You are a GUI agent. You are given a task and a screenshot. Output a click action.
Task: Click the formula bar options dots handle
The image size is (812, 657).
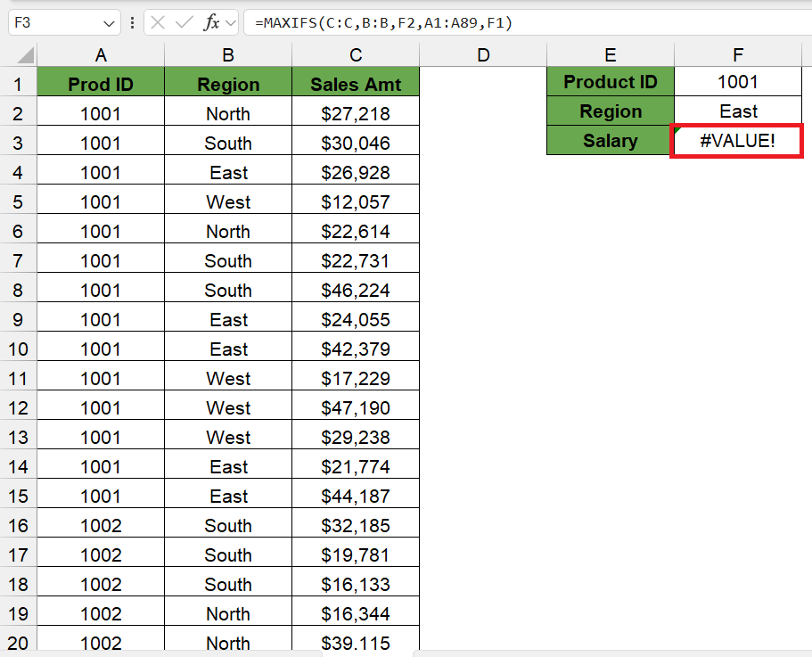[x=133, y=23]
